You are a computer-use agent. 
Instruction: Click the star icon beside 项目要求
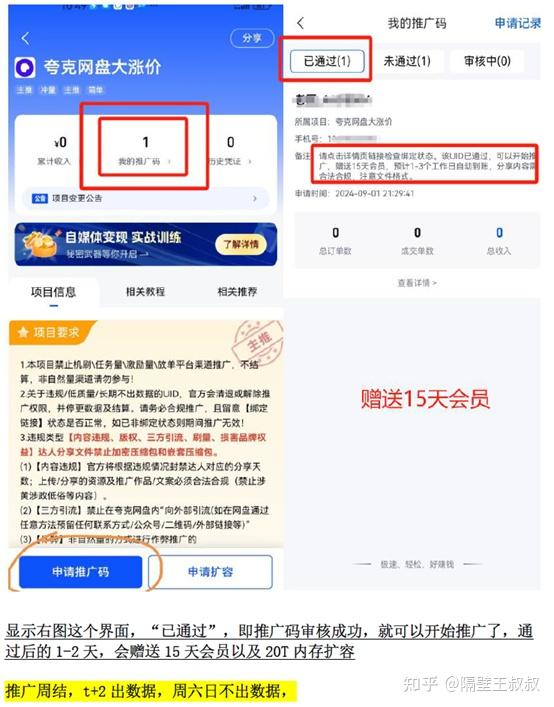point(23,332)
